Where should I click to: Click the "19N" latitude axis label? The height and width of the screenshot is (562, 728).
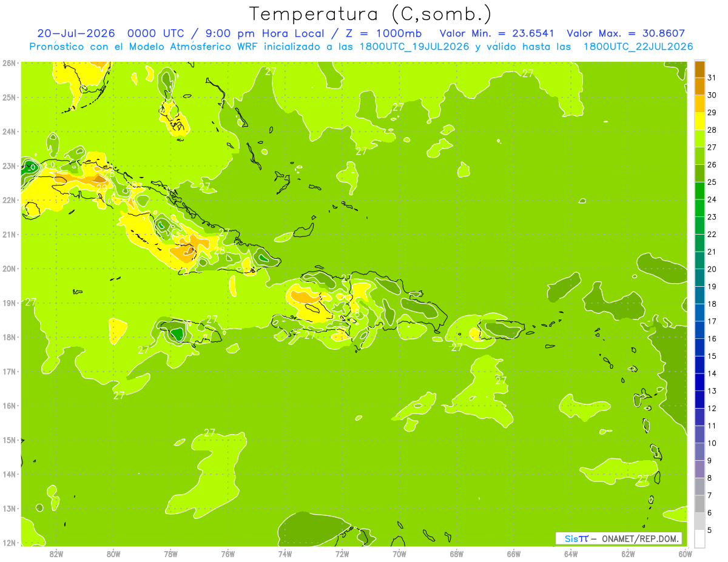click(9, 303)
